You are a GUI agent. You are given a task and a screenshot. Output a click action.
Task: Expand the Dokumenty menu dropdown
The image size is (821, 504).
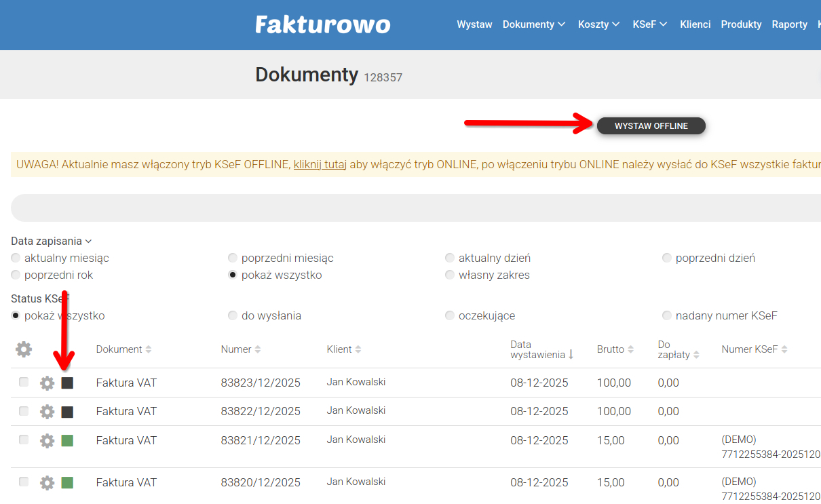[x=533, y=24]
